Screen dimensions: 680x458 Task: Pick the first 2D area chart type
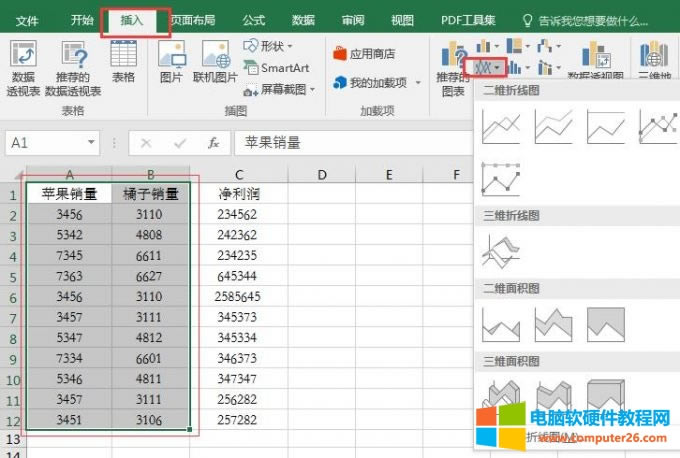[501, 323]
